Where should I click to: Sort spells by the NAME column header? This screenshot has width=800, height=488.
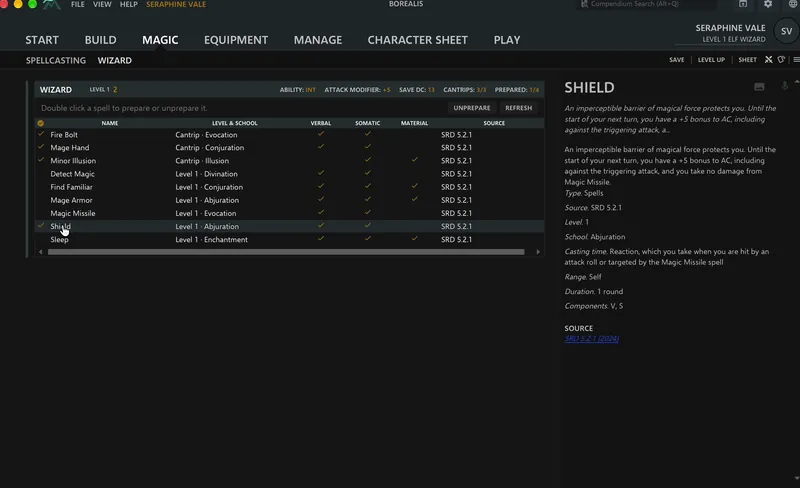tap(110, 123)
